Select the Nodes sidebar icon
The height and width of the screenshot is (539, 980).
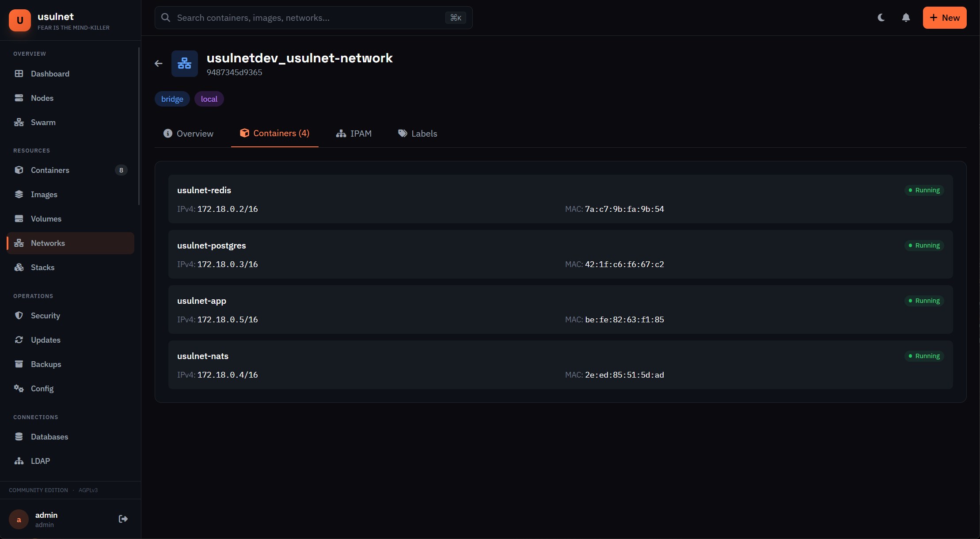click(x=42, y=98)
